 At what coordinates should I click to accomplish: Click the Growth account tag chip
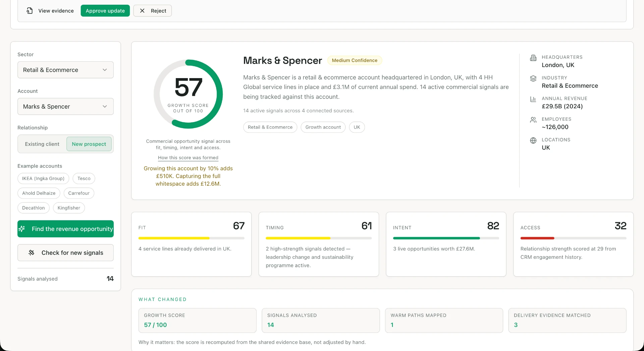click(x=323, y=127)
